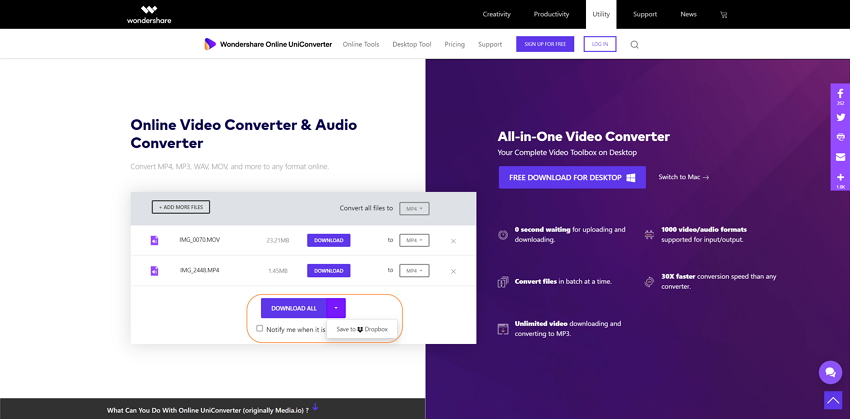Select Save to Dropbox option

362,329
